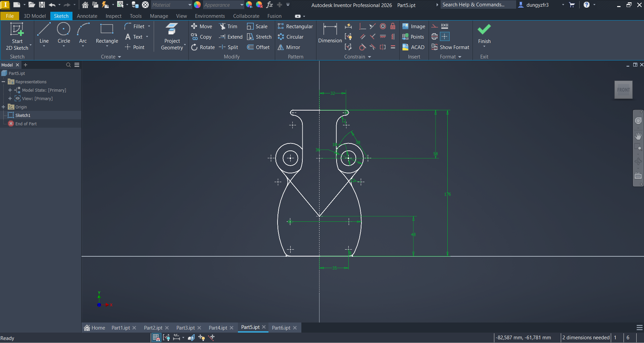Click Finish to exit the sketch
This screenshot has height=343, width=644.
(484, 34)
